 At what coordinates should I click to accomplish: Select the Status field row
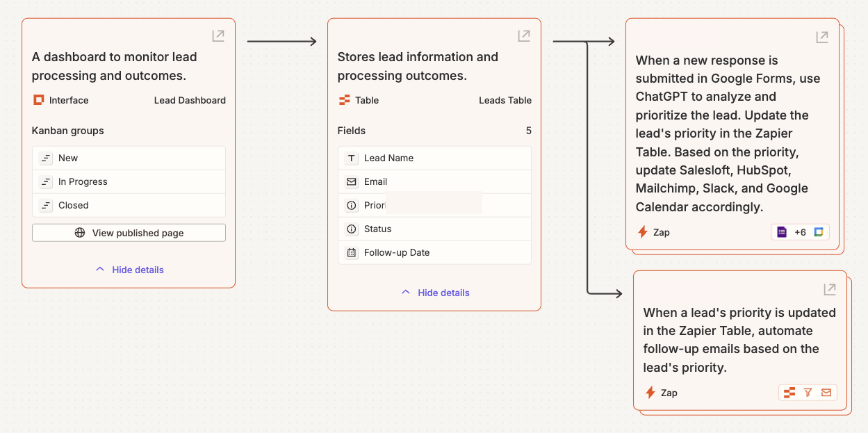pos(434,229)
